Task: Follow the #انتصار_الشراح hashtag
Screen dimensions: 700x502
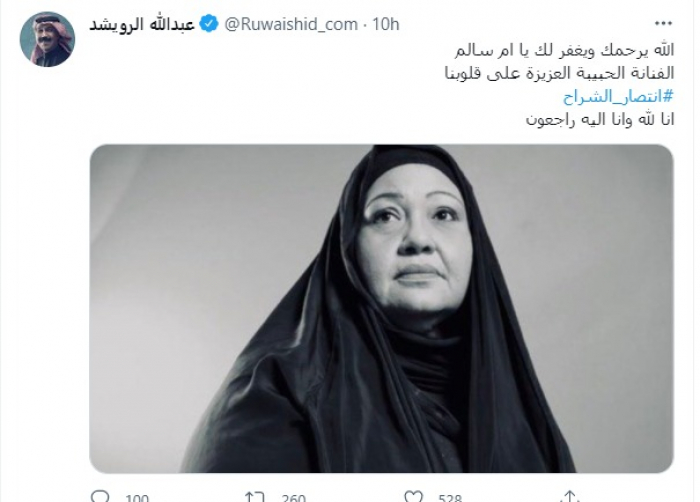Action: pos(618,96)
